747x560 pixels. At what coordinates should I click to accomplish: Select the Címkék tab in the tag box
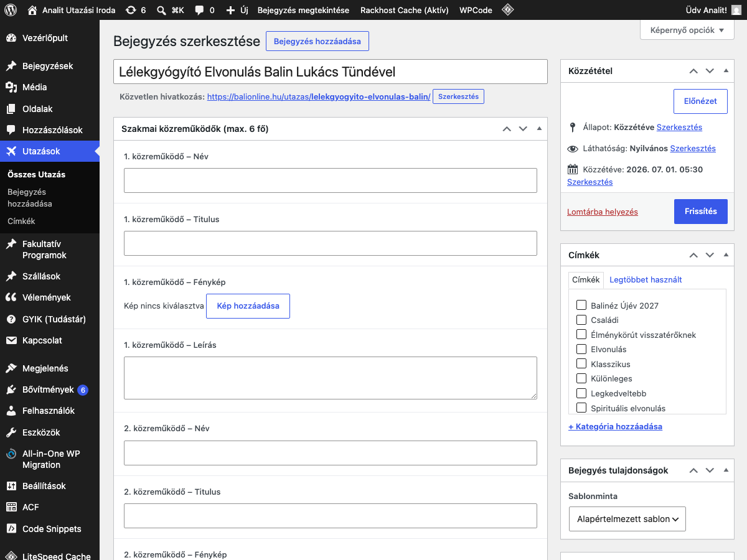pos(585,280)
